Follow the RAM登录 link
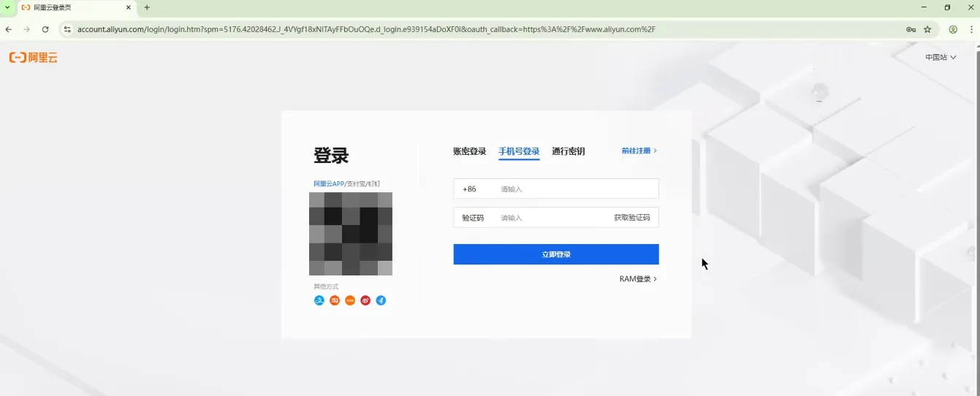Image resolution: width=980 pixels, height=396 pixels. click(x=638, y=279)
